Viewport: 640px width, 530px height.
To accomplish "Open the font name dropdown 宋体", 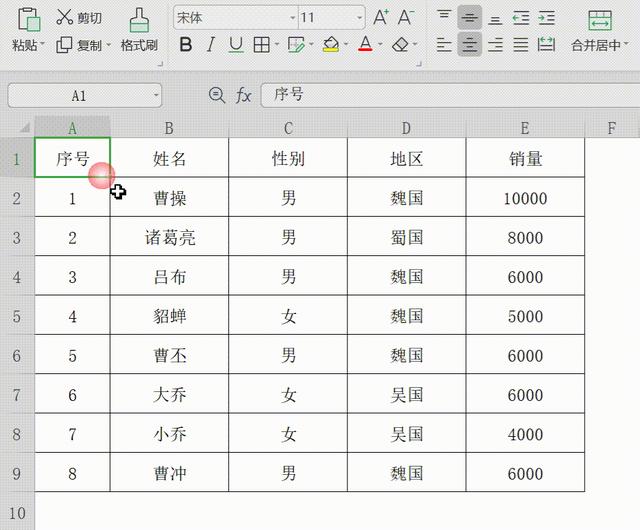I will [x=293, y=18].
